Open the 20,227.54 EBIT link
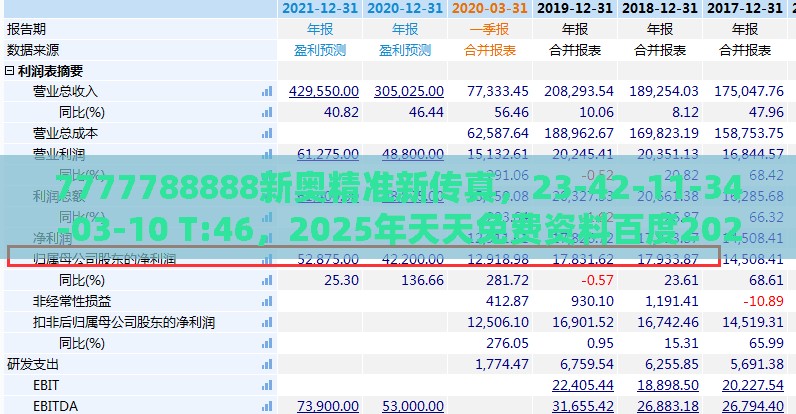 point(753,386)
